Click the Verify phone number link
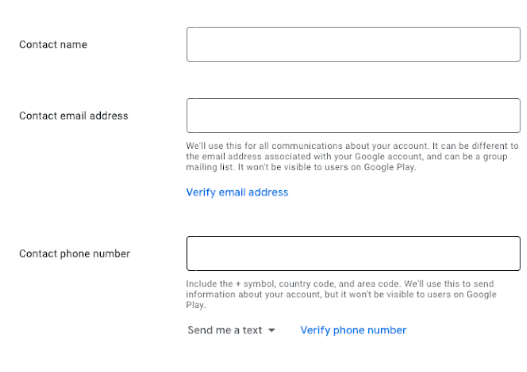The width and height of the screenshot is (527, 372). 353,330
